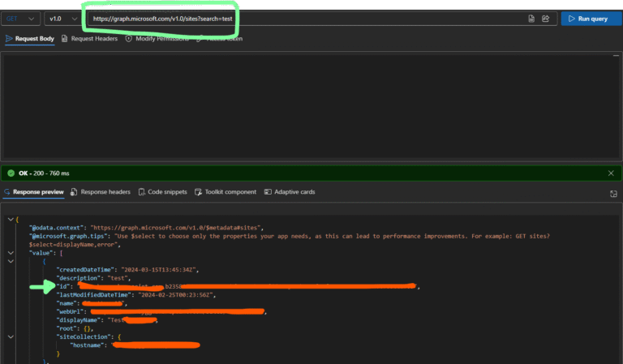Click the "webUrl" key
The width and height of the screenshot is (623, 364).
pyautogui.click(x=70, y=311)
